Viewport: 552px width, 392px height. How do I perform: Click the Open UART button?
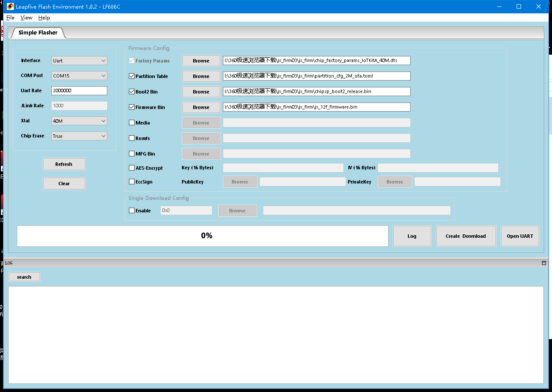click(520, 236)
